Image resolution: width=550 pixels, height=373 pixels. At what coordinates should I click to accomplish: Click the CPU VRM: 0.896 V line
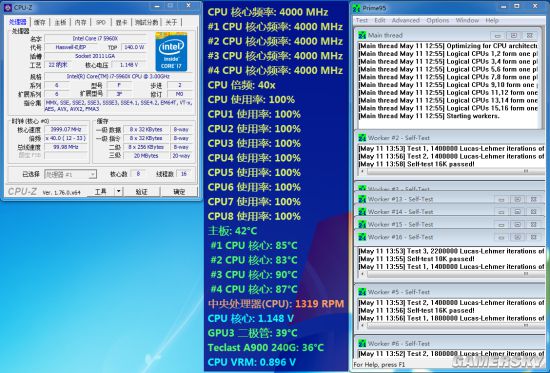coord(252,362)
